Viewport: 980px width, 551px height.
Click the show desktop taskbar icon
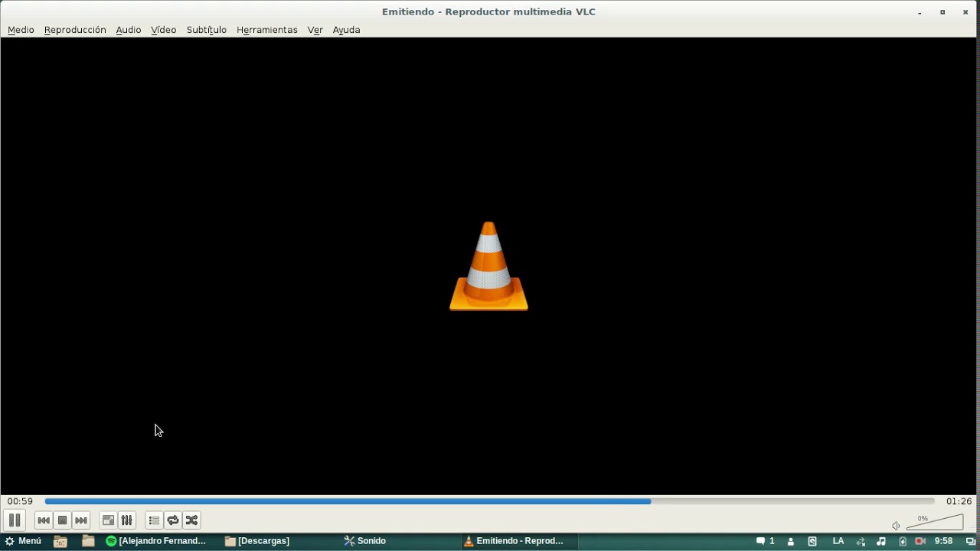(60, 541)
